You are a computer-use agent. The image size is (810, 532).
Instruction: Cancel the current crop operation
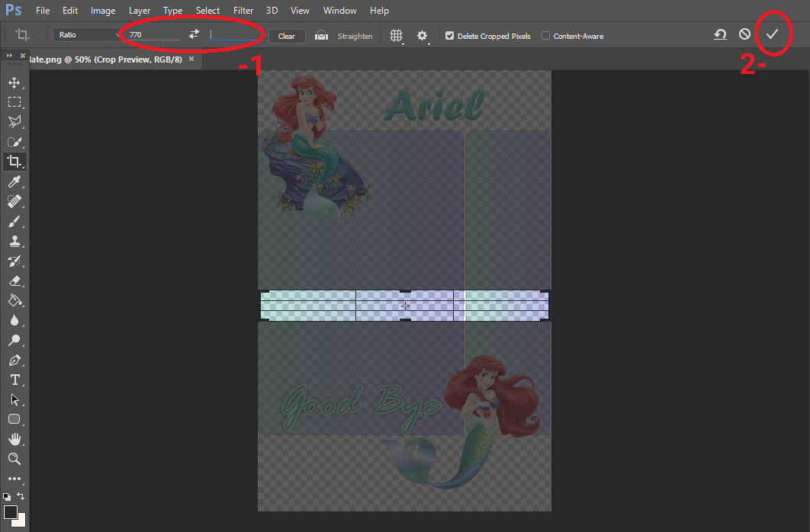pyautogui.click(x=744, y=34)
